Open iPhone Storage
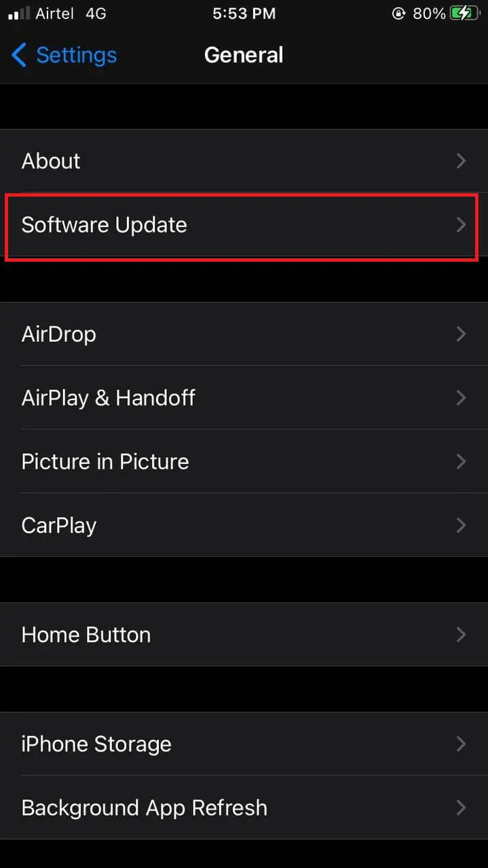488x868 pixels. pyautogui.click(x=244, y=744)
